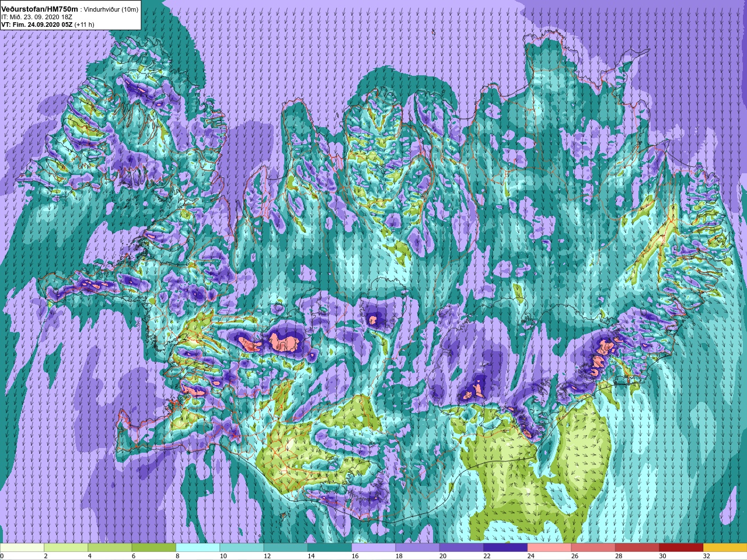
Task: Click the legend value "8"
Action: pos(177,556)
